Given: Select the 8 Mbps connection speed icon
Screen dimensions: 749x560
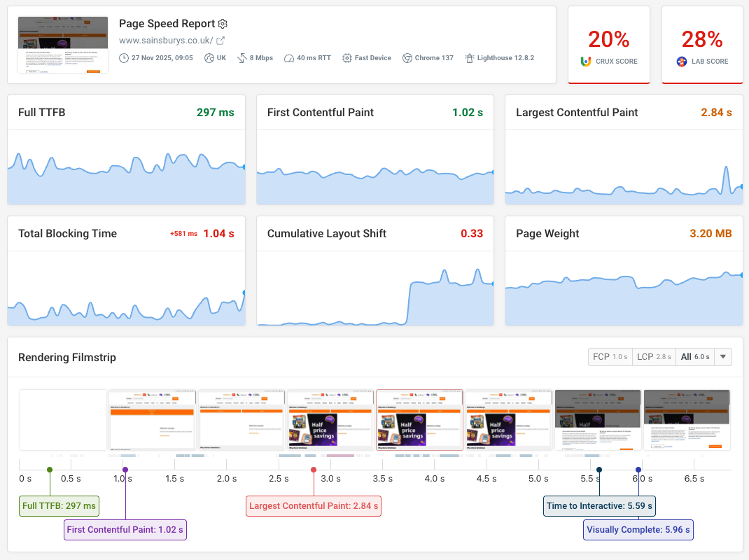Looking at the screenshot, I should click(x=241, y=57).
